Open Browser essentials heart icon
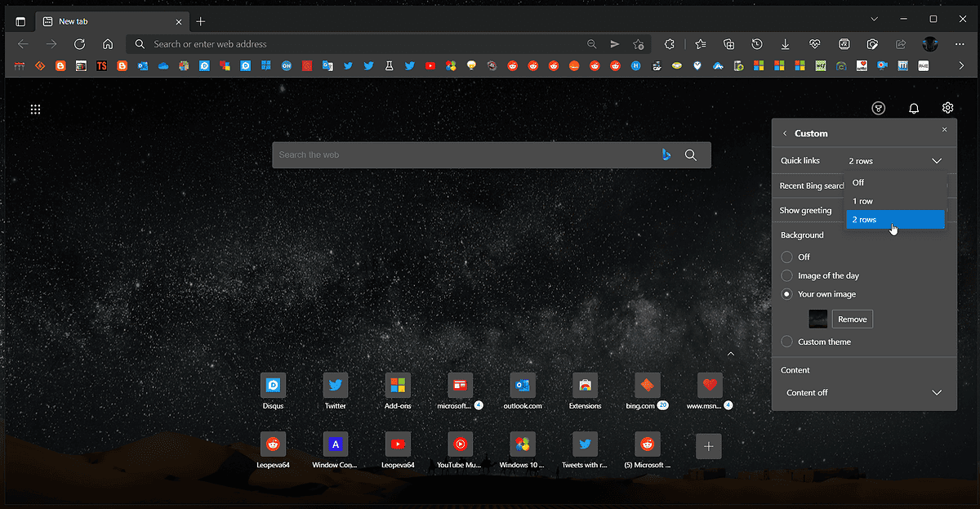Image resolution: width=980 pixels, height=509 pixels. (815, 43)
